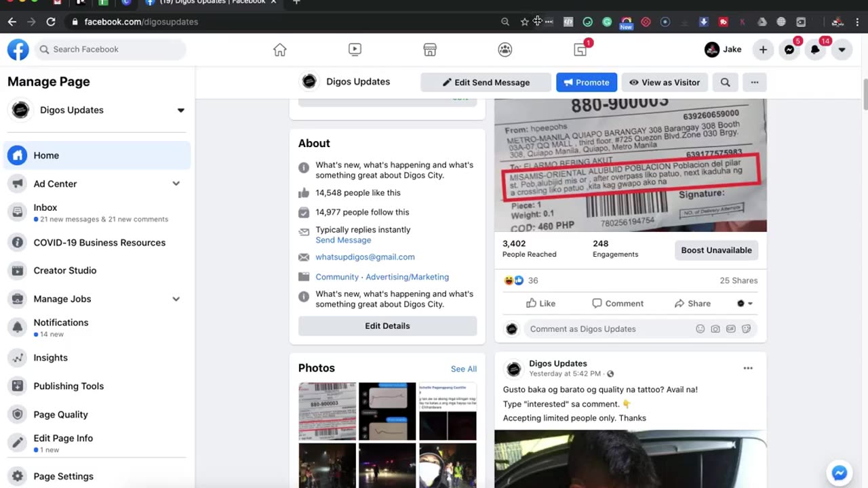This screenshot has width=868, height=488.
Task: Click the Send Message link in About
Action: [x=343, y=240]
